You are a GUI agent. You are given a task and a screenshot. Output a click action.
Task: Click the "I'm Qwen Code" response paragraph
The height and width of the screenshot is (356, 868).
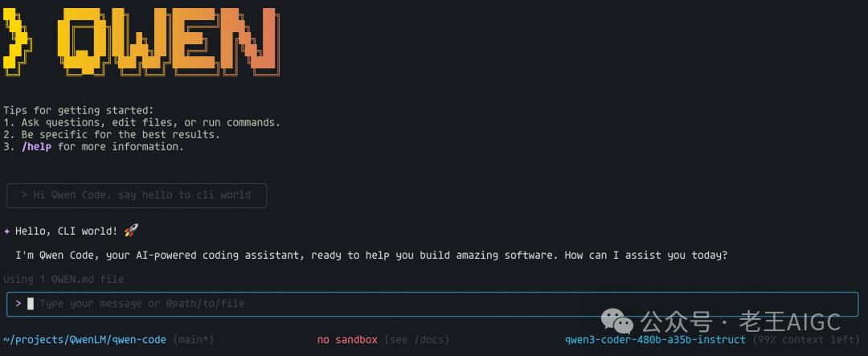(371, 256)
